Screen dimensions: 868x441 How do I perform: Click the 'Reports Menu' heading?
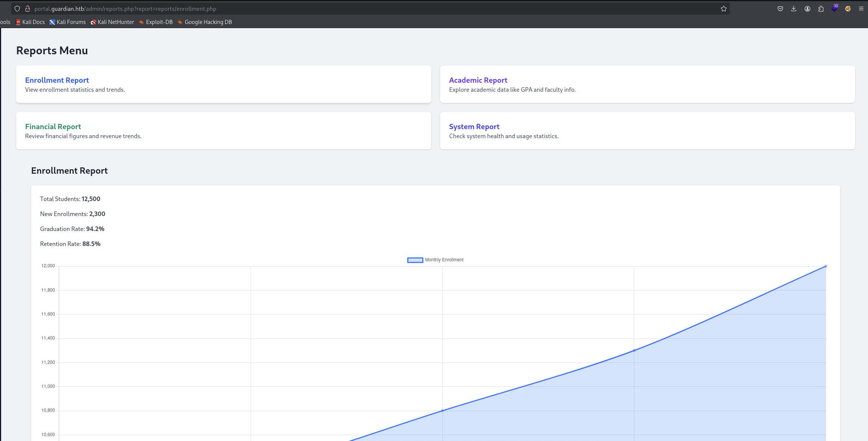pos(52,51)
